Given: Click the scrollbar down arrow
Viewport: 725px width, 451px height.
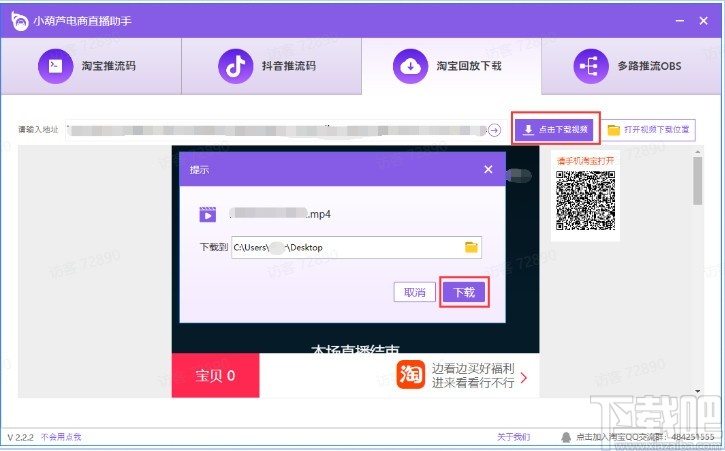Looking at the screenshot, I should point(697,391).
